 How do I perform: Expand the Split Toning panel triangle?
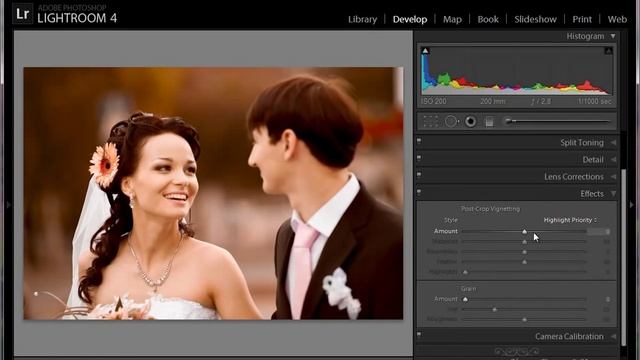[613, 142]
